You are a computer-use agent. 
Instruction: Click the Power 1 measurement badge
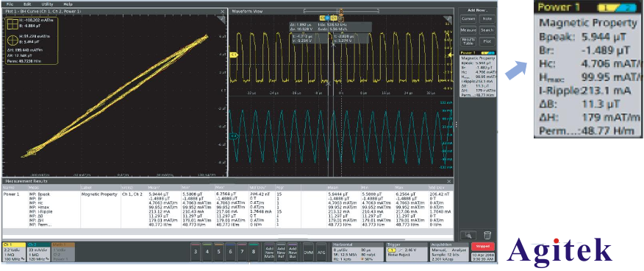(x=477, y=74)
